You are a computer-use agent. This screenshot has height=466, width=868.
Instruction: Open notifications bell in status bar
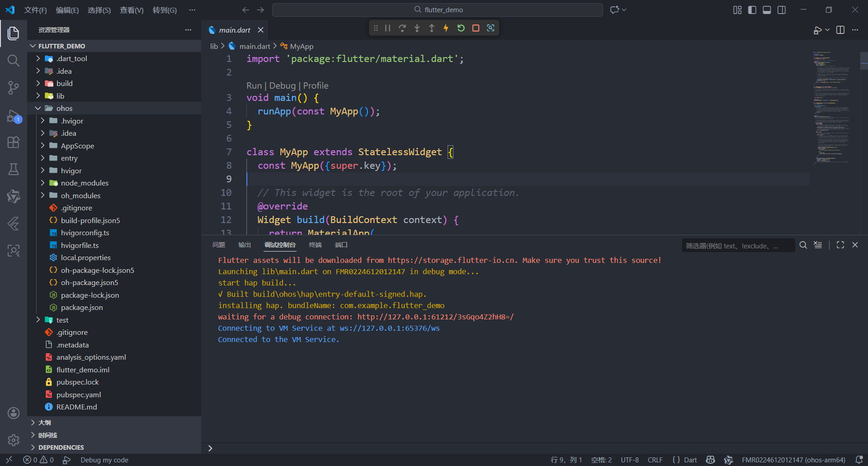click(x=859, y=460)
